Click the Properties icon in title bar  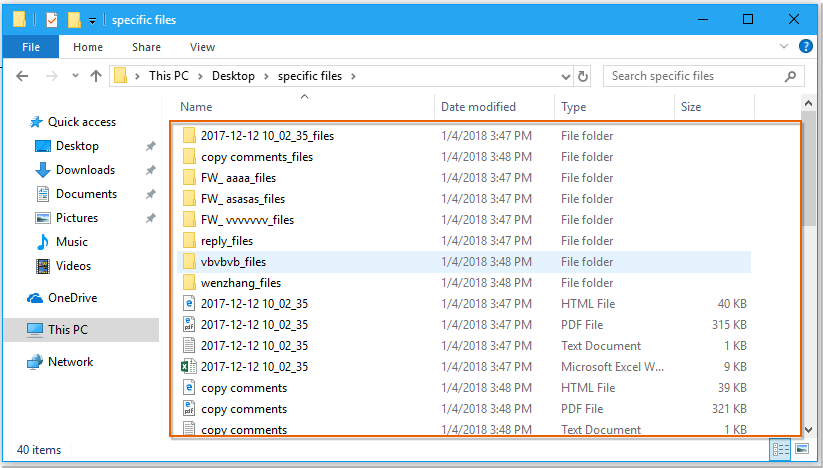52,19
